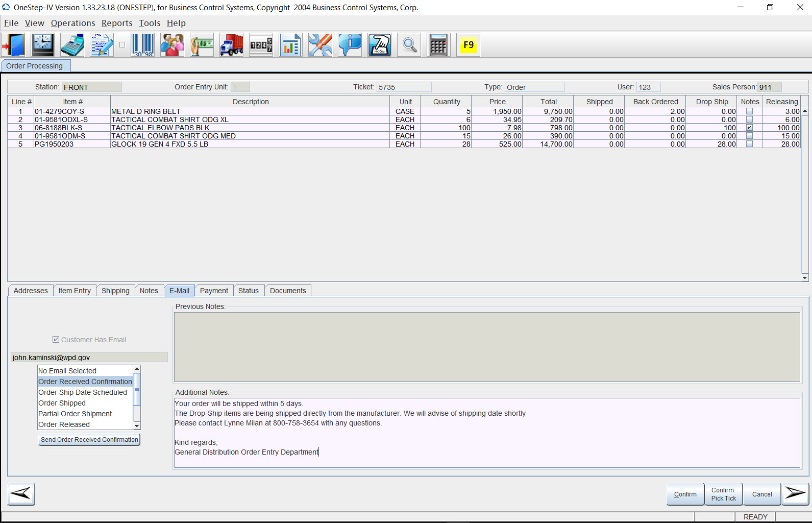
Task: Open the magnifying glass search icon
Action: (x=409, y=45)
